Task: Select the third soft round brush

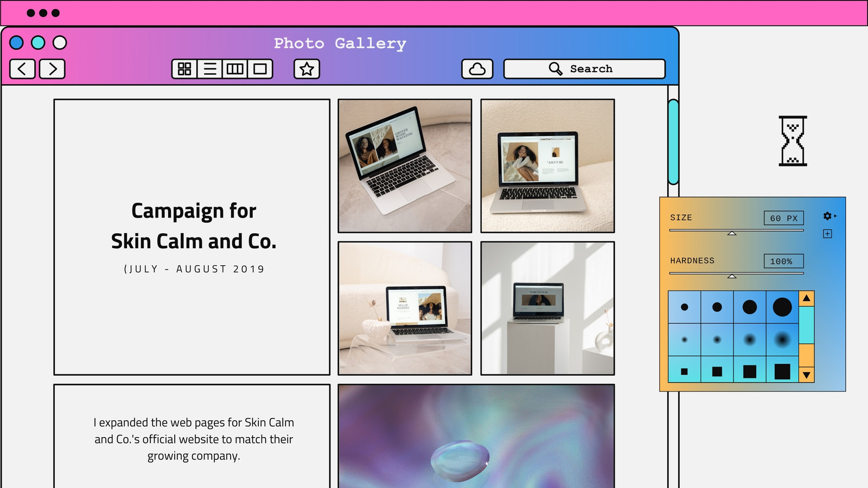Action: pos(750,340)
